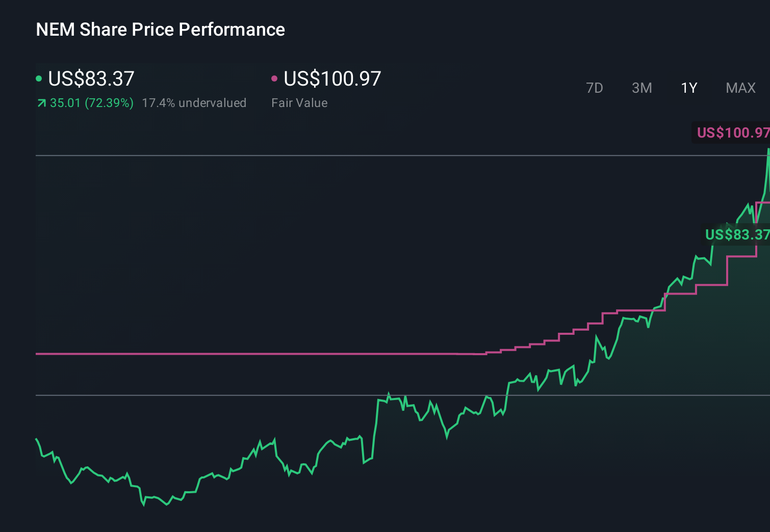The width and height of the screenshot is (770, 532).
Task: Click the lowest dip of green price line
Action: pyautogui.click(x=143, y=504)
